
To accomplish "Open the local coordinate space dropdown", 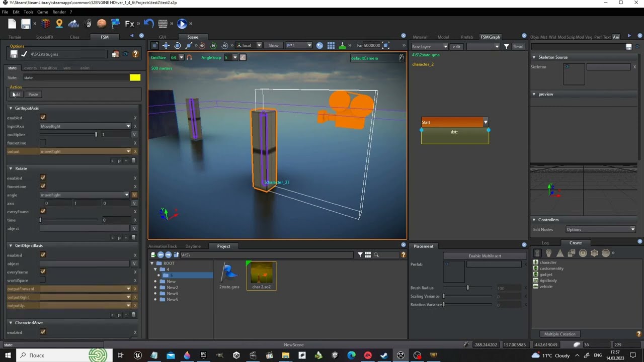I will (x=249, y=45).
